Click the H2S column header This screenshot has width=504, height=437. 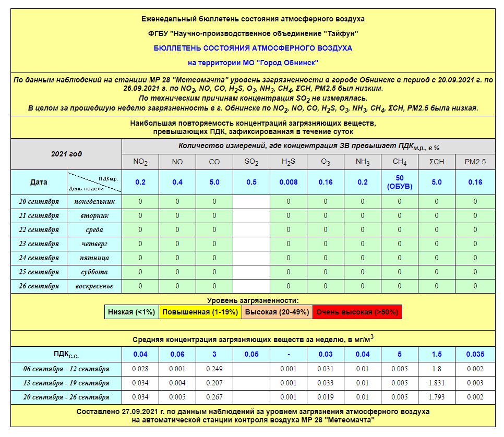[x=289, y=162]
